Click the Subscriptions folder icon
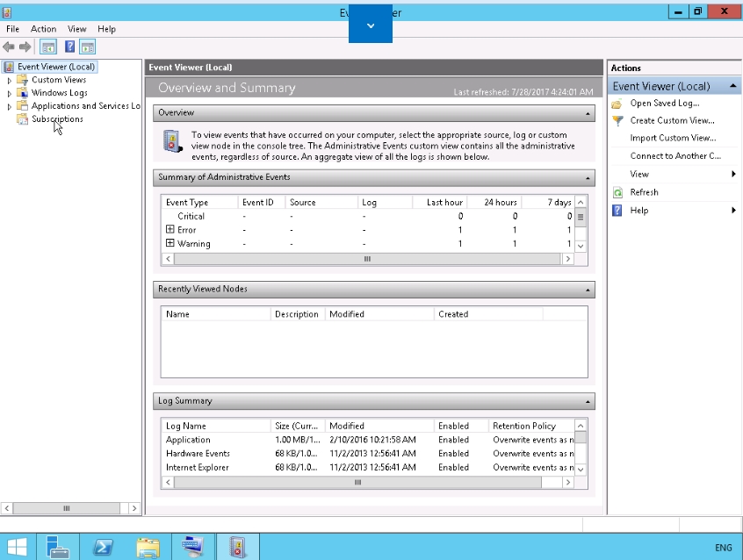The image size is (743, 560). (x=22, y=118)
